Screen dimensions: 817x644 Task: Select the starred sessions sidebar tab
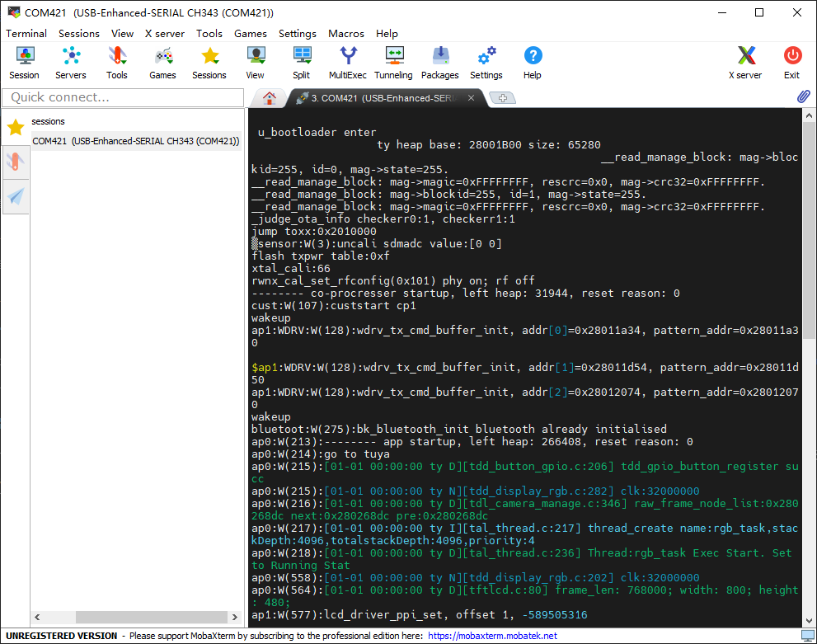point(16,127)
